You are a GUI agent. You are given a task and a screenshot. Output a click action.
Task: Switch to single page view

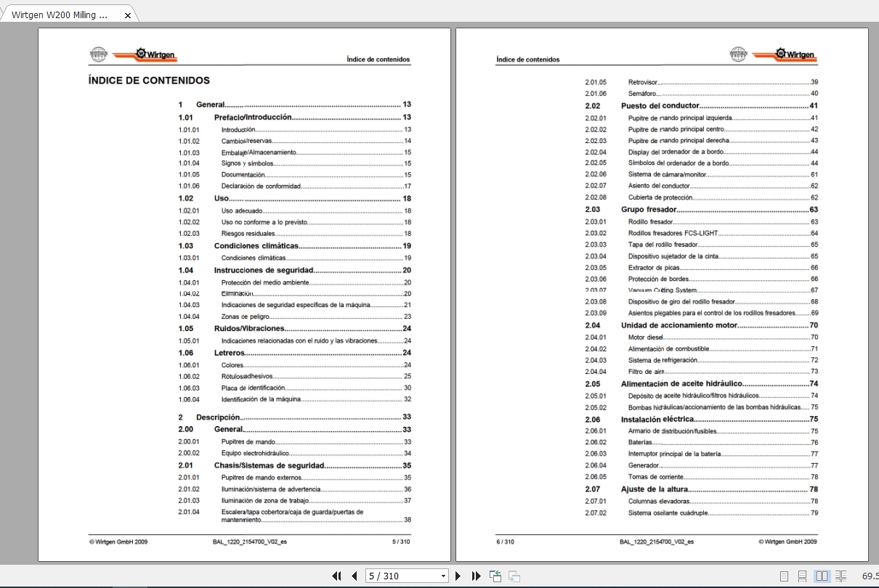[785, 576]
